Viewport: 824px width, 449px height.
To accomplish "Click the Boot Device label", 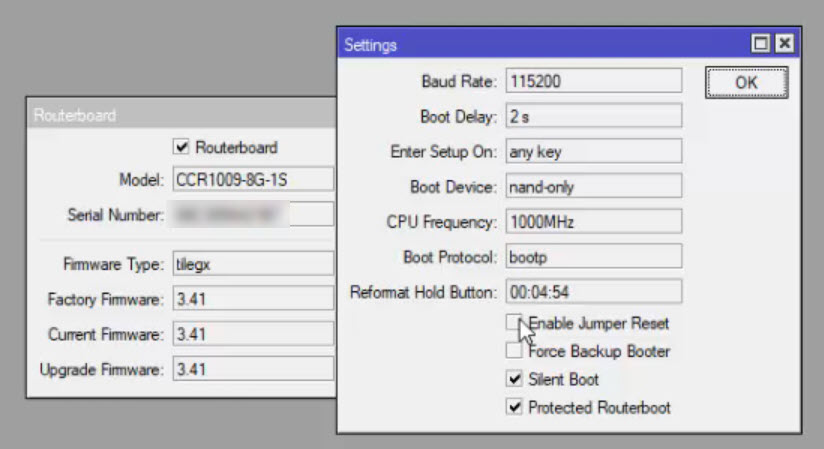I will (x=453, y=187).
